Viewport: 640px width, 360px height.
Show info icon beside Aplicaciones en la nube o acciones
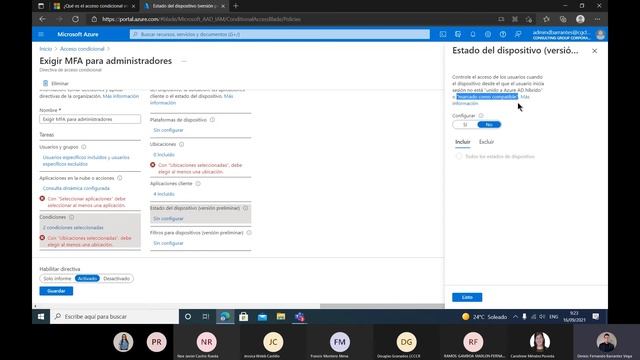[120, 178]
